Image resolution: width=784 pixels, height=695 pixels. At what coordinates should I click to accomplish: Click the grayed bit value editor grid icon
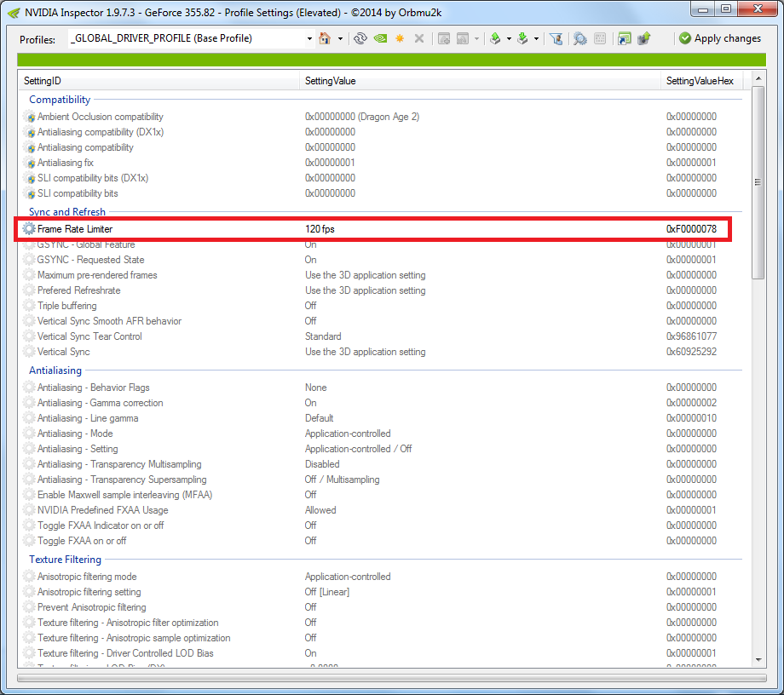[x=601, y=38]
